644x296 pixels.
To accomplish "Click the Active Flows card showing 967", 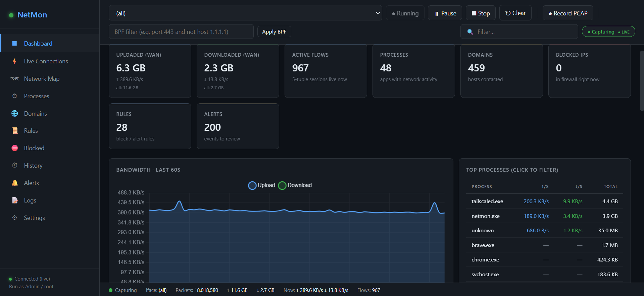I will (x=326, y=71).
